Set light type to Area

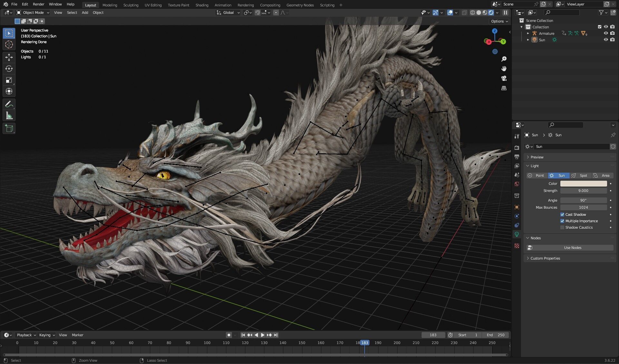pos(602,176)
